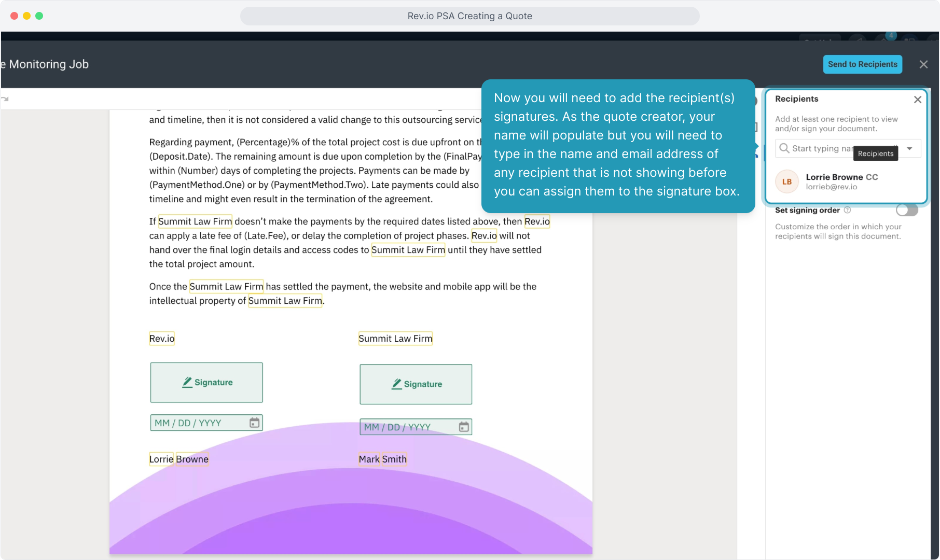Click the Summit Law Firm Signature field
This screenshot has width=940, height=560.
416,384
